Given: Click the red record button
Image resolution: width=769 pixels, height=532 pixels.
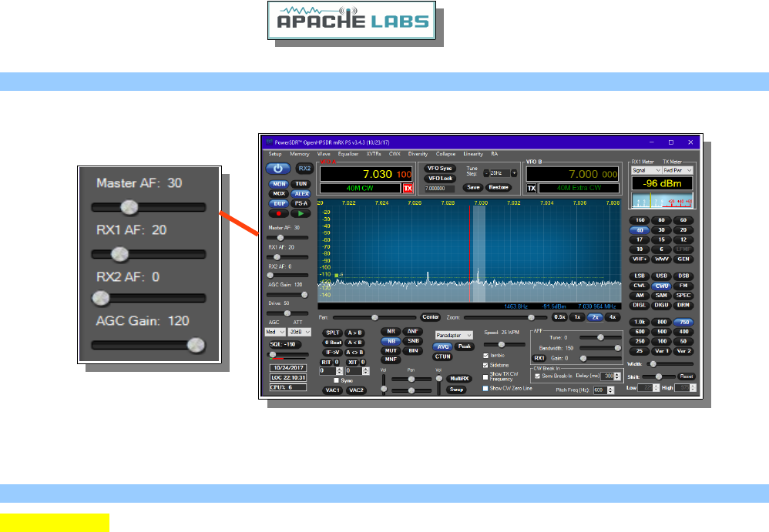Looking at the screenshot, I should [x=279, y=213].
